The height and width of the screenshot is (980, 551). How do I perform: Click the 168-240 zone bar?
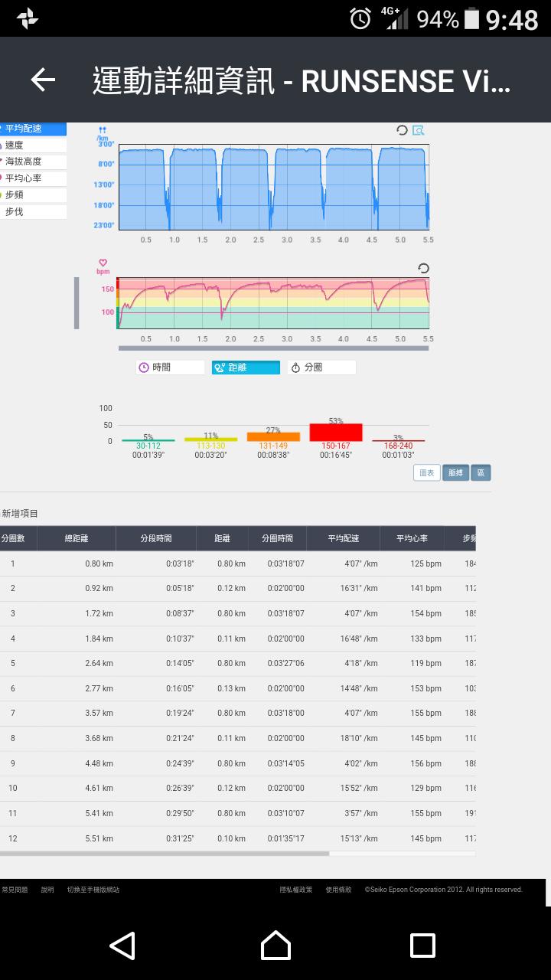[x=398, y=441]
